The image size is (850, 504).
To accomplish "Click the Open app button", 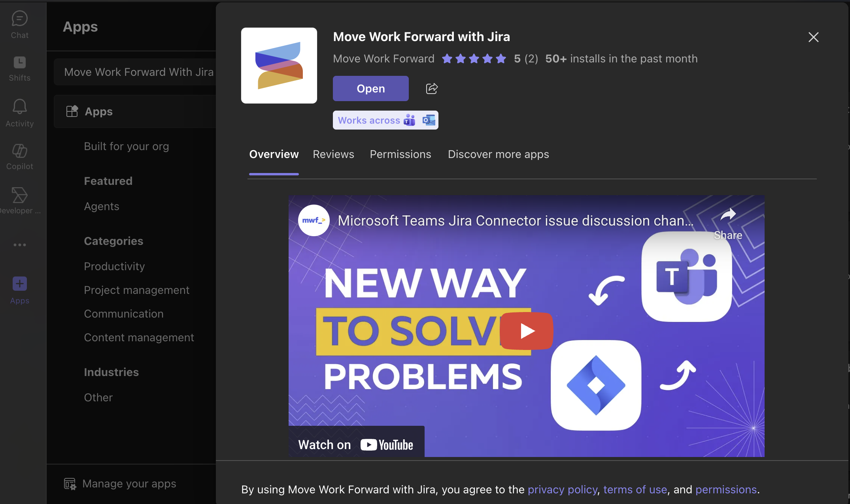I will [370, 88].
